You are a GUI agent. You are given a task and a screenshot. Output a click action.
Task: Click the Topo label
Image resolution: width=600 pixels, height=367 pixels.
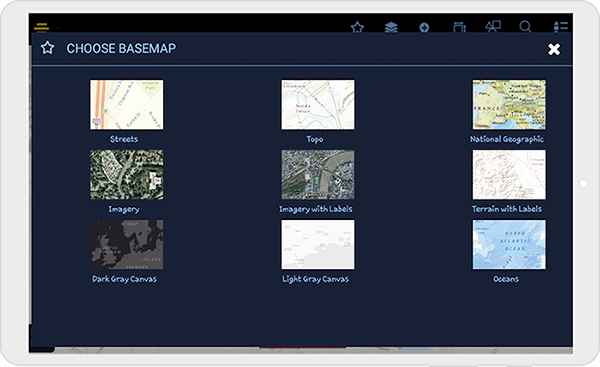click(x=315, y=139)
